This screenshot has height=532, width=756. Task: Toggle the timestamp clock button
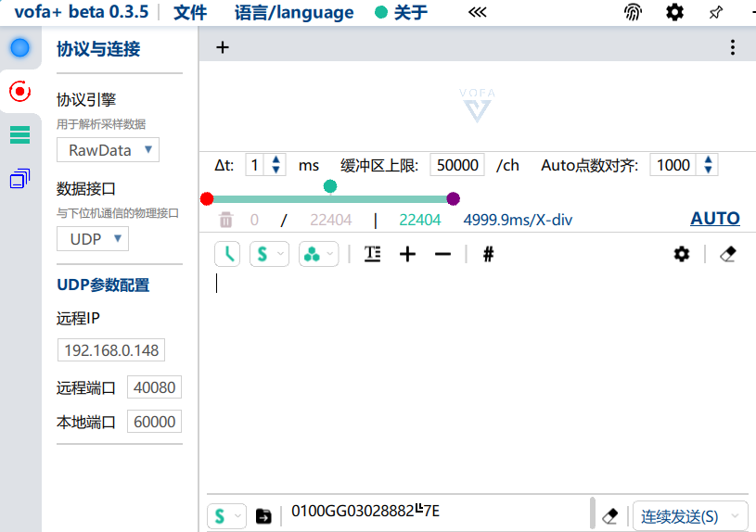pyautogui.click(x=227, y=254)
